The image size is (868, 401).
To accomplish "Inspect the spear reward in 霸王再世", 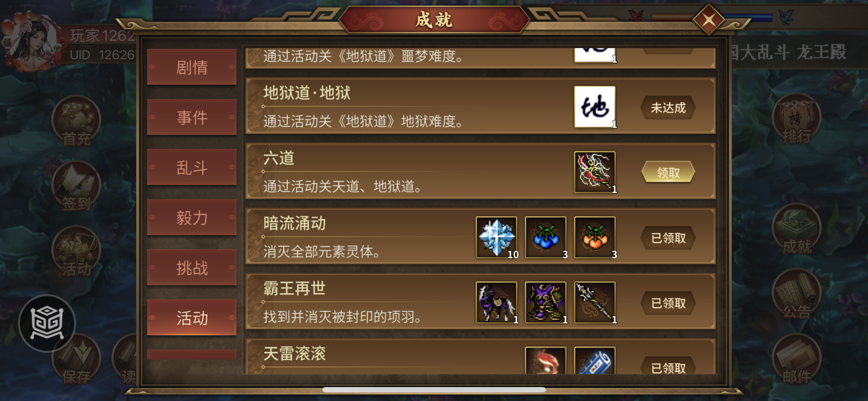I will click(x=595, y=302).
